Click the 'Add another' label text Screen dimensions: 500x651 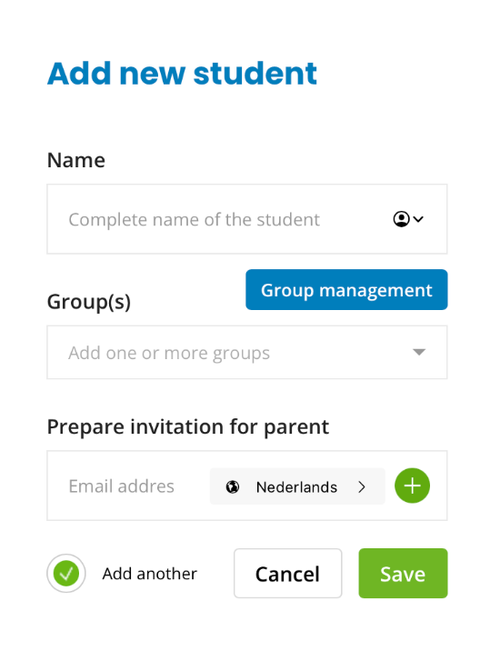point(150,573)
